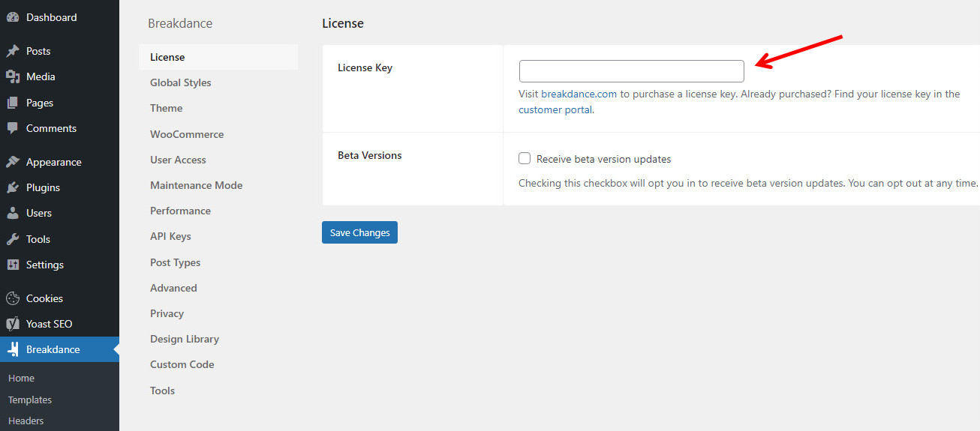Screen dimensions: 980x431
Task: Click the Users person icon
Action: pos(13,213)
